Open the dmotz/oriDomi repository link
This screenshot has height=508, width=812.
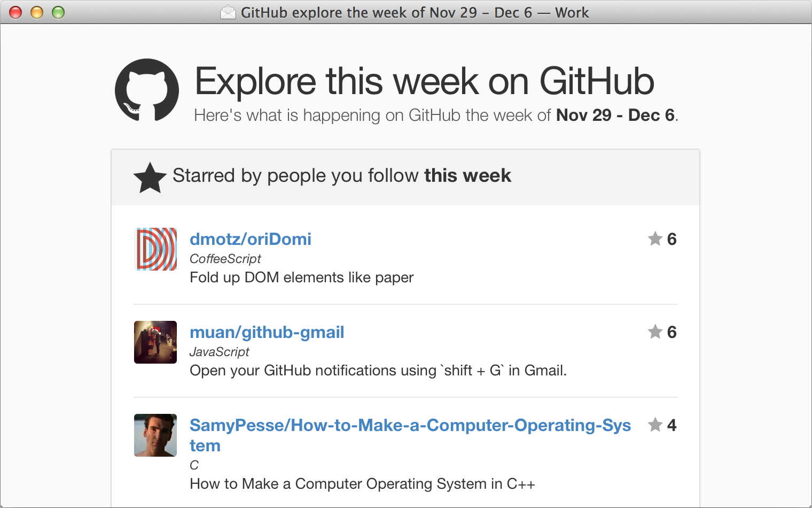251,239
